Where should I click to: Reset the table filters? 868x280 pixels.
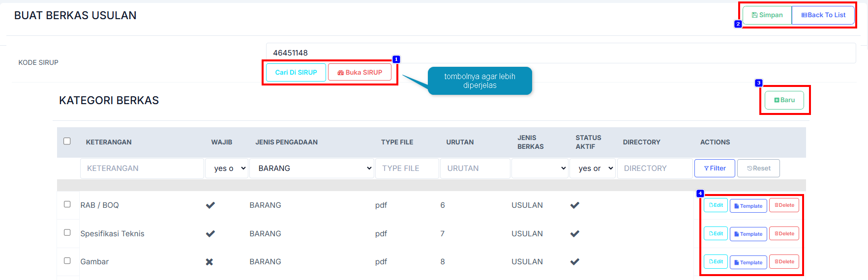coord(758,168)
